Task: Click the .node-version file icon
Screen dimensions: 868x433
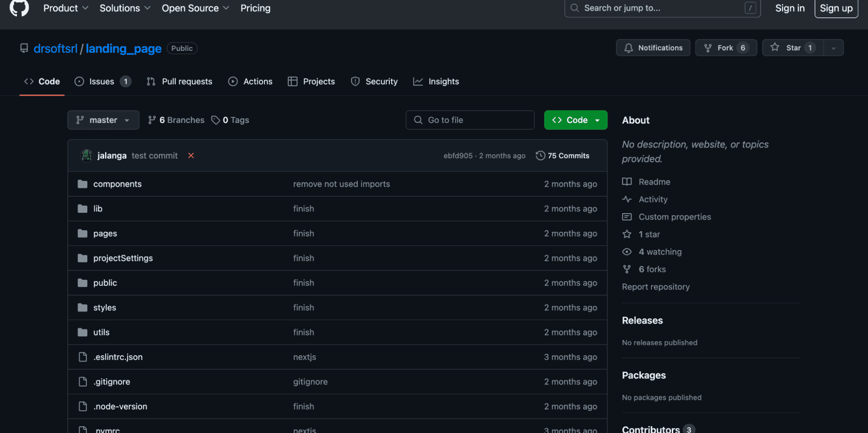Action: point(83,407)
